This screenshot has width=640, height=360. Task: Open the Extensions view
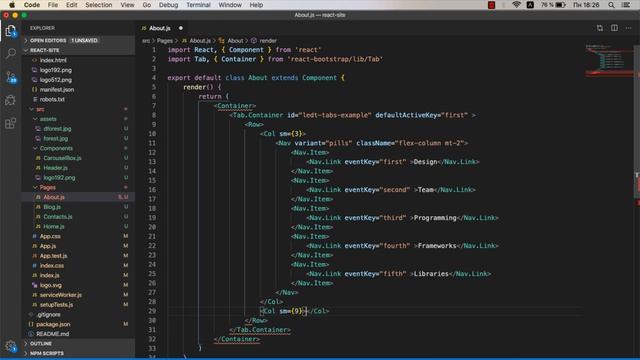tap(11, 123)
